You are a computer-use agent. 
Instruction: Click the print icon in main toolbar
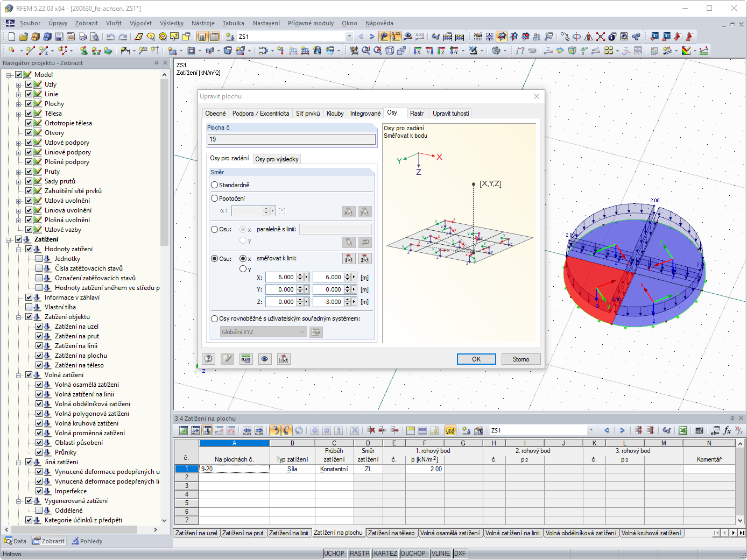click(82, 37)
